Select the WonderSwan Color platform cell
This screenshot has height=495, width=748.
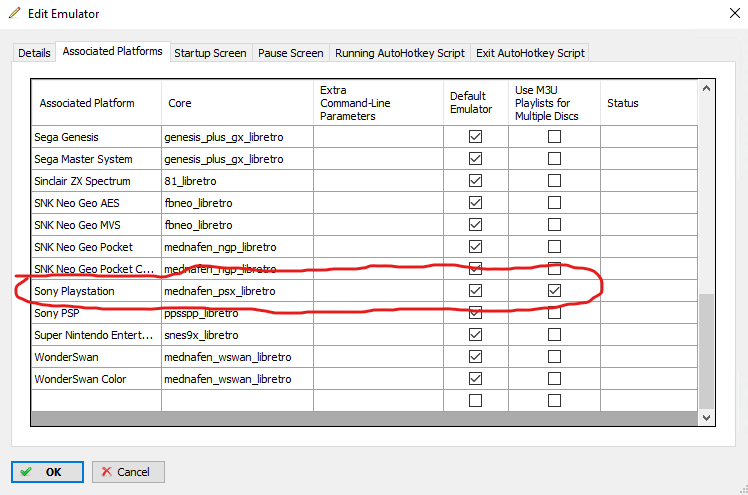[96, 379]
